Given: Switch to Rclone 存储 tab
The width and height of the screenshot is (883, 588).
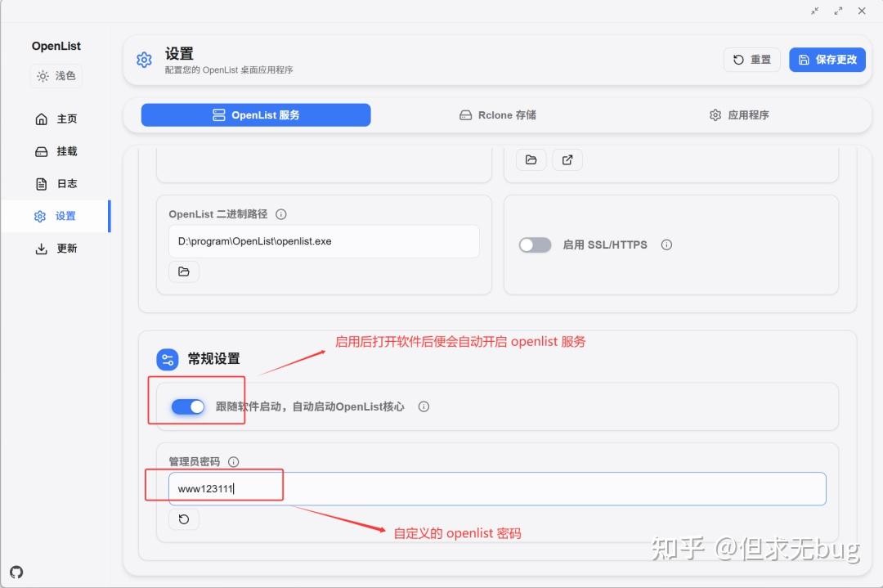Looking at the screenshot, I should tap(498, 114).
